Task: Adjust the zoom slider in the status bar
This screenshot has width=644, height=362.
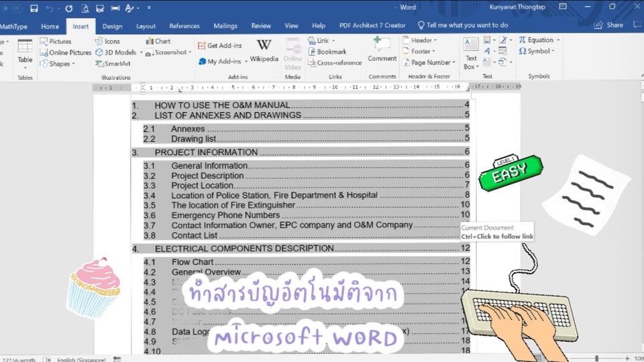Action: pyautogui.click(x=597, y=359)
